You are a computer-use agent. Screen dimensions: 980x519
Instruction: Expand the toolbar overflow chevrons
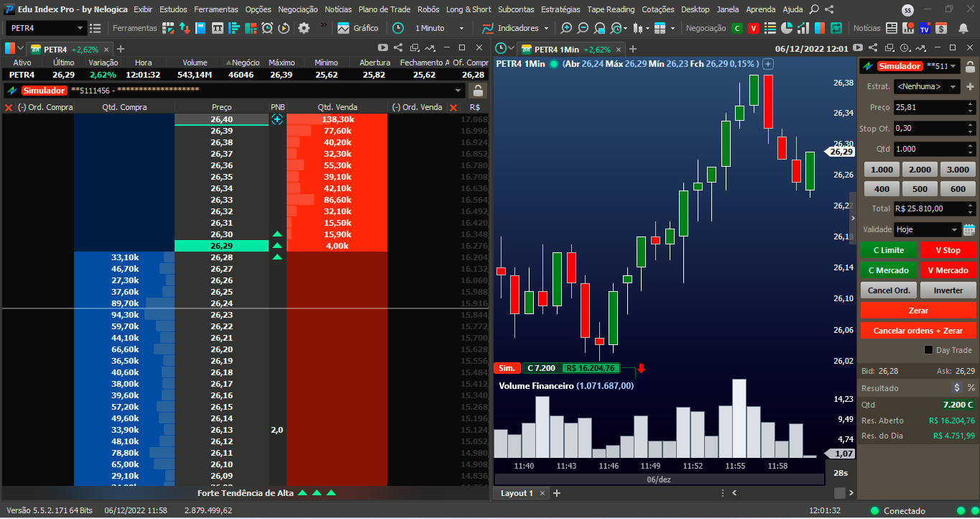click(x=324, y=25)
